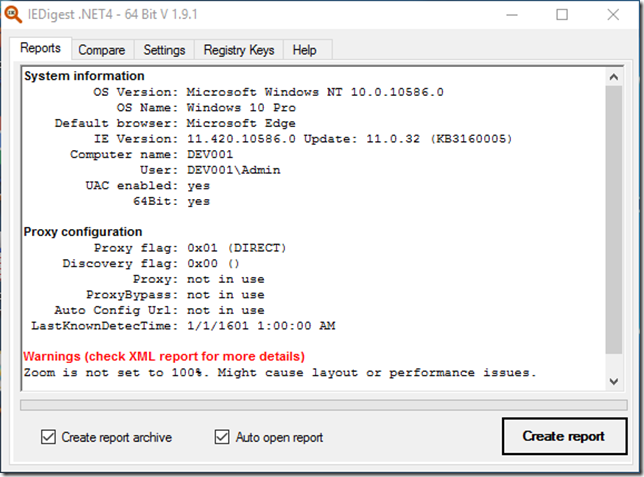Screen dimensions: 644x477
Task: Click the vertical scrollbar thumb
Action: 614,220
